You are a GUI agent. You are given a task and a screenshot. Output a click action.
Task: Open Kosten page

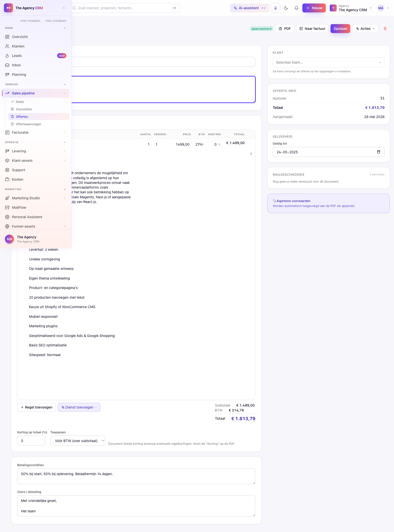click(x=36, y=179)
